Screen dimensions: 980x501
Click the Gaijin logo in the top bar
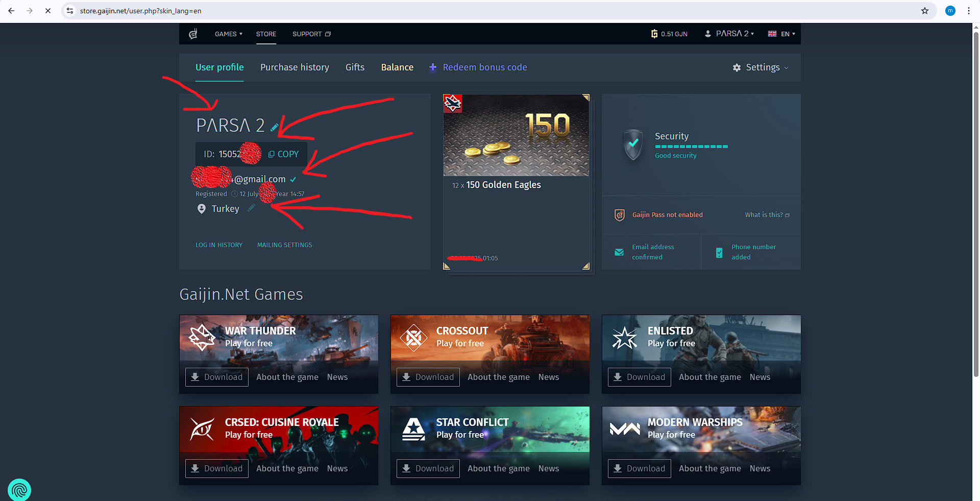point(193,34)
